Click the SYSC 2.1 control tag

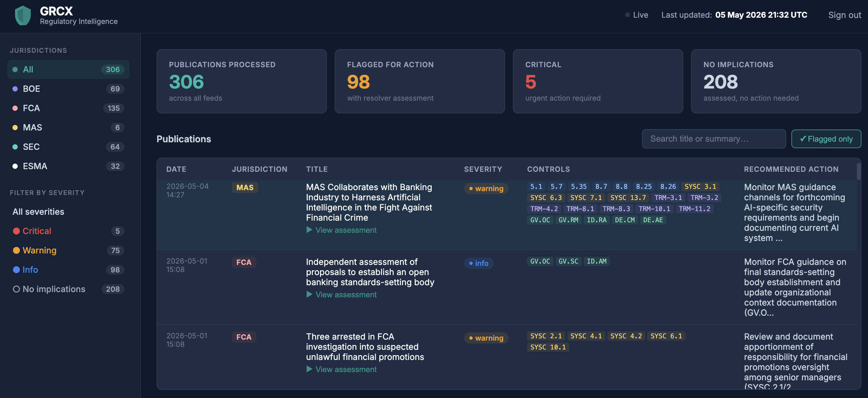coord(546,336)
